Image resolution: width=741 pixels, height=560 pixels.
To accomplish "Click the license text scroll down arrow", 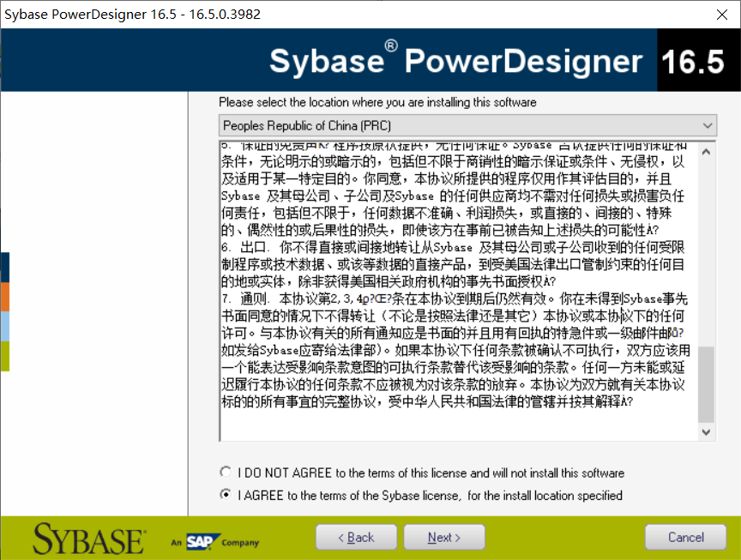I will [706, 432].
